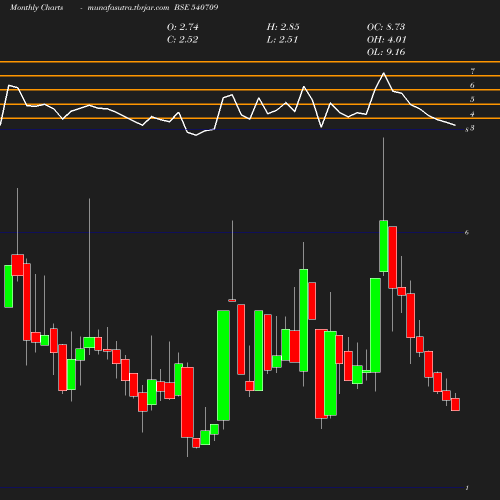This screenshot has height=500, width=500.
Task: Click the 'BSE 540709' symbol label
Action: 196,7
